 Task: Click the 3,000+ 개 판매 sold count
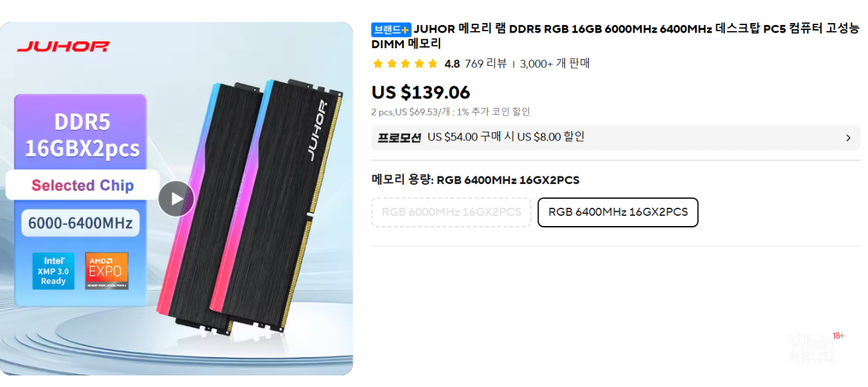pyautogui.click(x=555, y=64)
